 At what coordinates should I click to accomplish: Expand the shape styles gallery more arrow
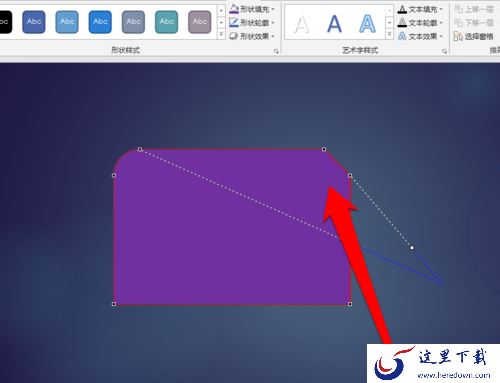[x=221, y=34]
